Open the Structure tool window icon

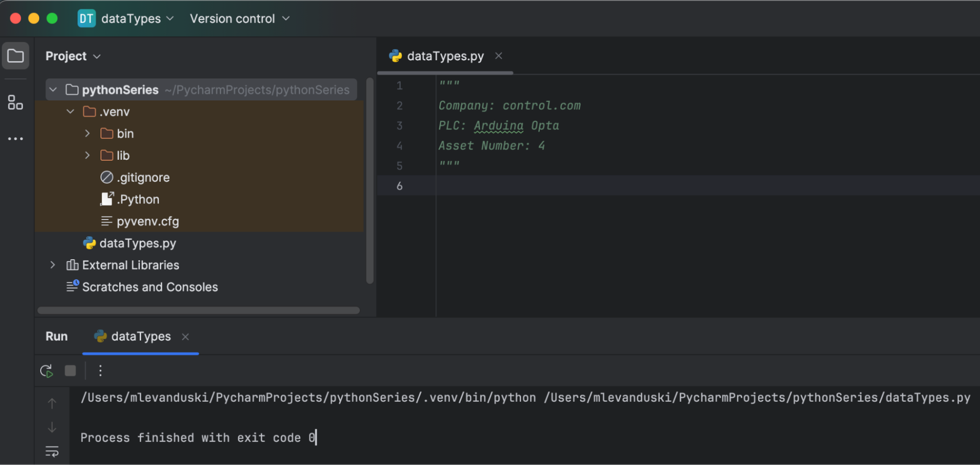(15, 102)
